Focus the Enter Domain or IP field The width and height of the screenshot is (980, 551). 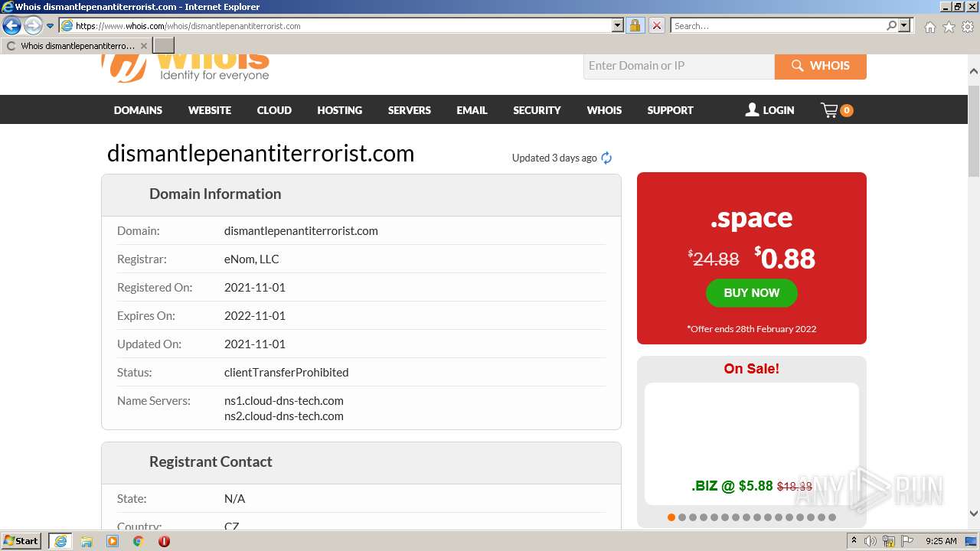click(679, 66)
